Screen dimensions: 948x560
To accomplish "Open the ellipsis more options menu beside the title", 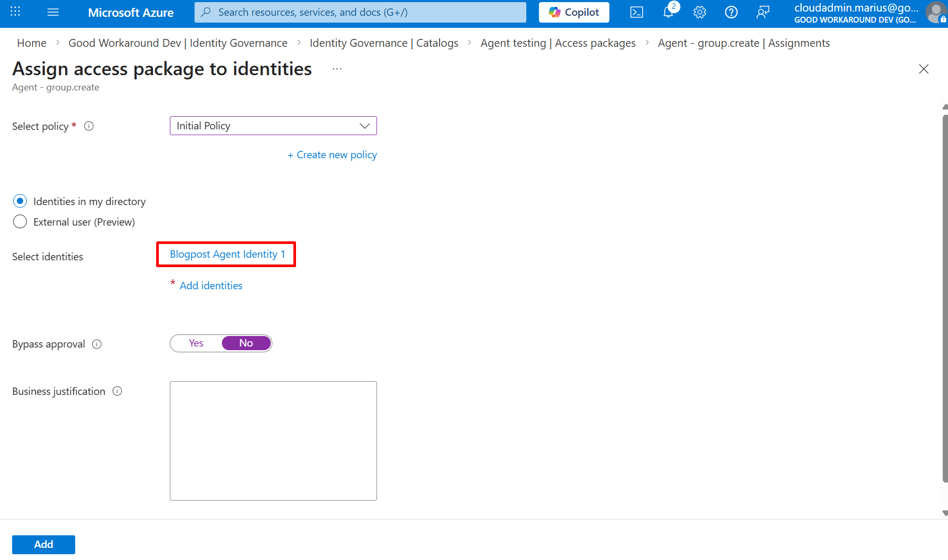I will coord(337,69).
